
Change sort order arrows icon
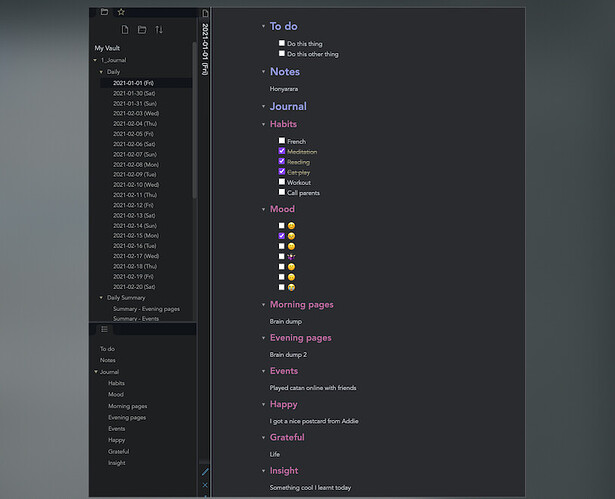(x=159, y=29)
